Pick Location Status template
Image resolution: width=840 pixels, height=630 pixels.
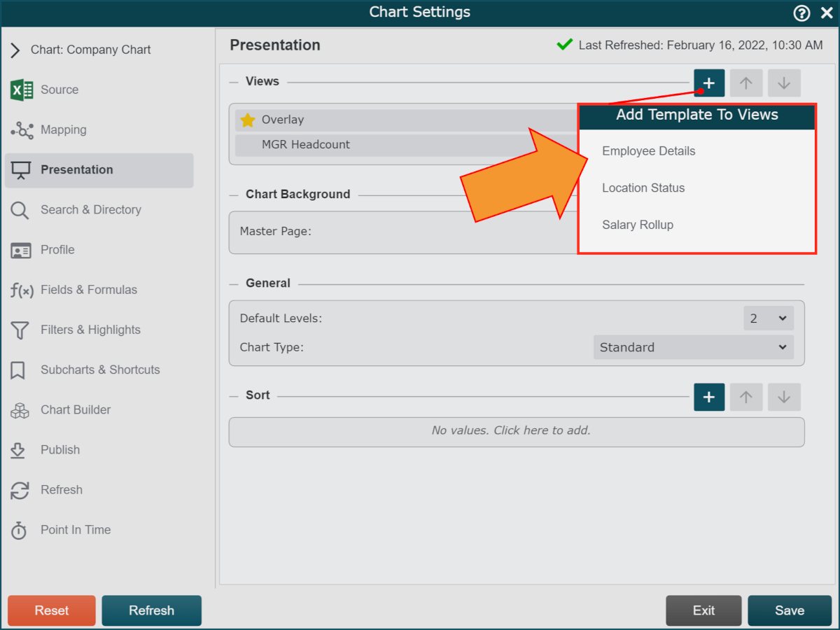pyautogui.click(x=643, y=188)
